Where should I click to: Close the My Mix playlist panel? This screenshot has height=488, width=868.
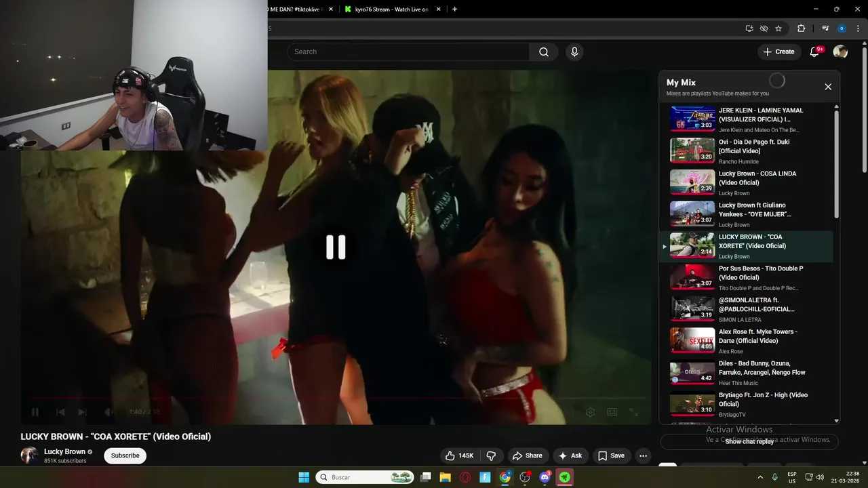click(828, 87)
